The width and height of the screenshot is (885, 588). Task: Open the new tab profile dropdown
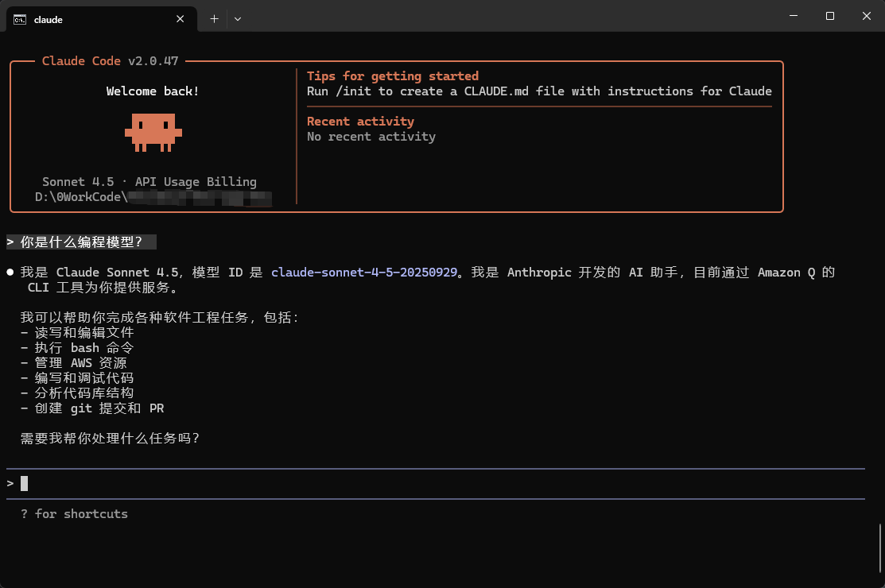[238, 19]
